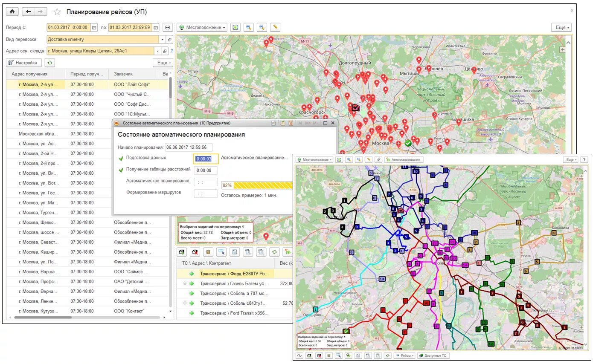Open Вид перевозки dropdown list
The image size is (593, 364).
[x=162, y=39]
